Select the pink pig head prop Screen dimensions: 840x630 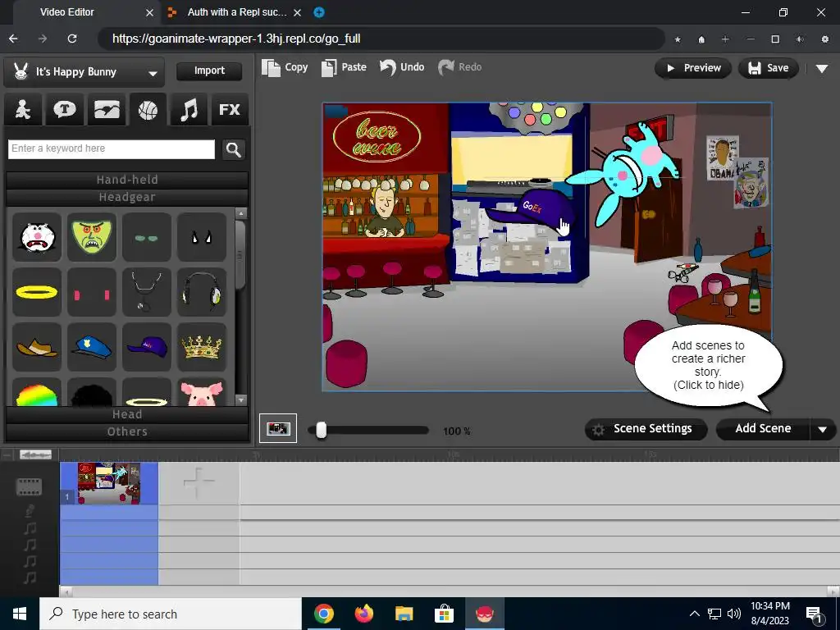(x=202, y=393)
